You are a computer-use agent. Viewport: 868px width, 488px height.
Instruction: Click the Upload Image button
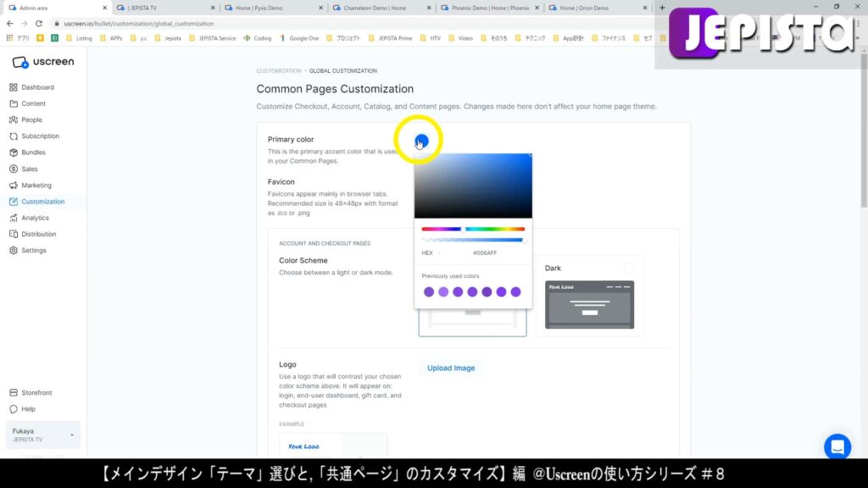pos(451,368)
